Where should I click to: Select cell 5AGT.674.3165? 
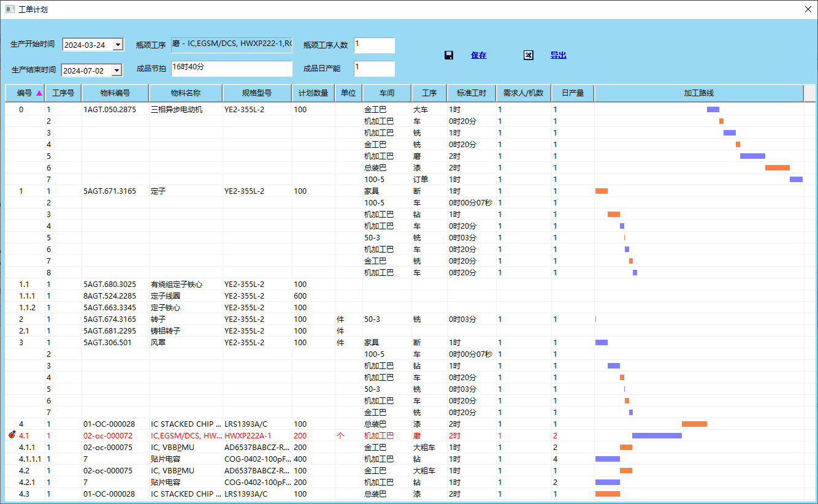(x=115, y=319)
